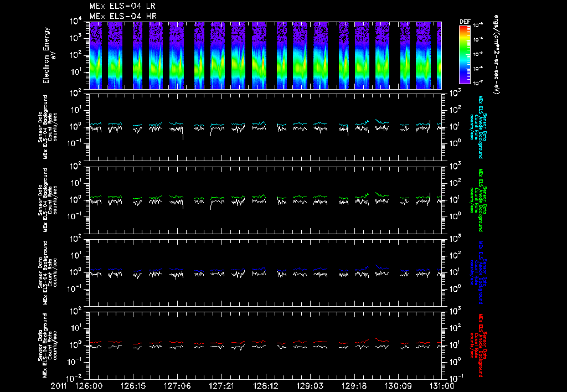The height and width of the screenshot is (392, 567).
Task: Click inside the red-trace count rate plot
Action: pos(265,345)
